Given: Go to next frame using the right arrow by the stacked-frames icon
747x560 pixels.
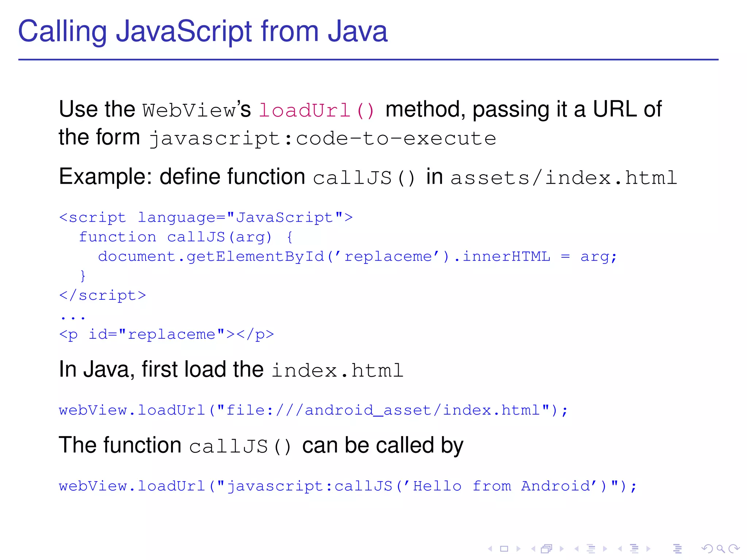Looking at the screenshot, I should click(x=562, y=549).
